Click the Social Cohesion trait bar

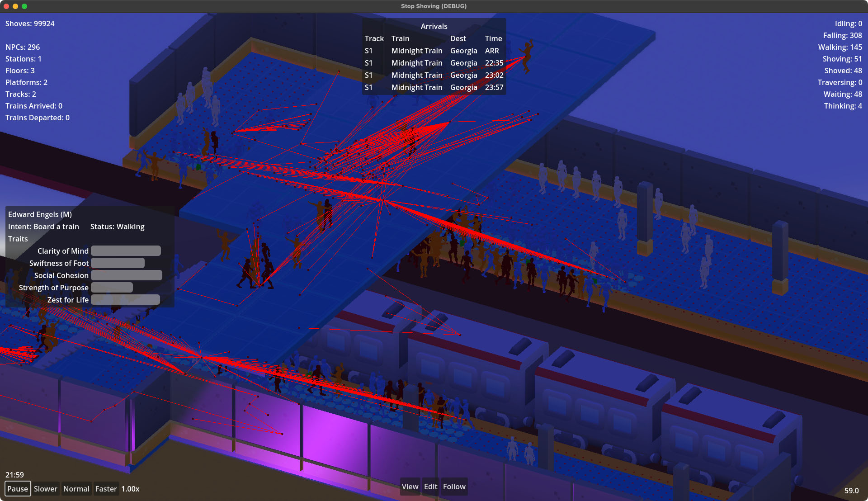point(126,275)
